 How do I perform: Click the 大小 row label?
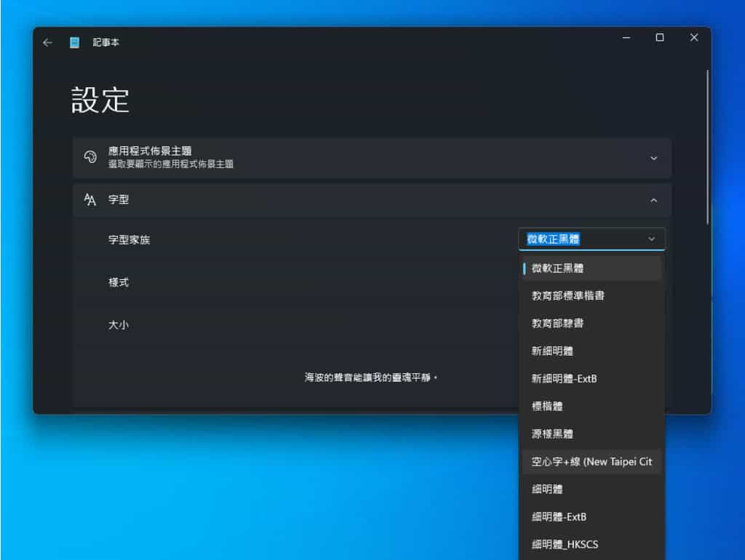119,325
